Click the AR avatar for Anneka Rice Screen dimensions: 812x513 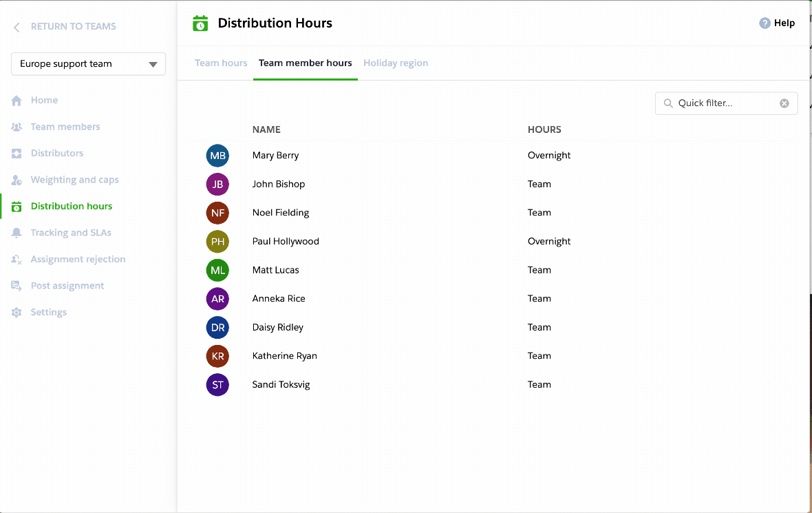click(217, 298)
